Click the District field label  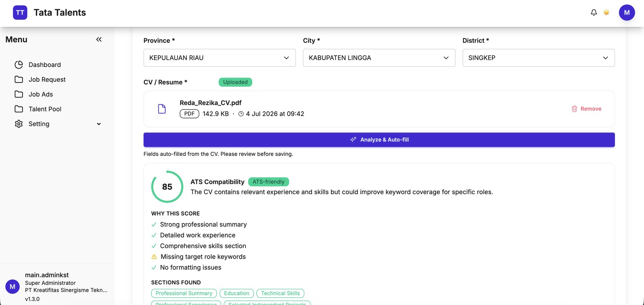coord(476,40)
